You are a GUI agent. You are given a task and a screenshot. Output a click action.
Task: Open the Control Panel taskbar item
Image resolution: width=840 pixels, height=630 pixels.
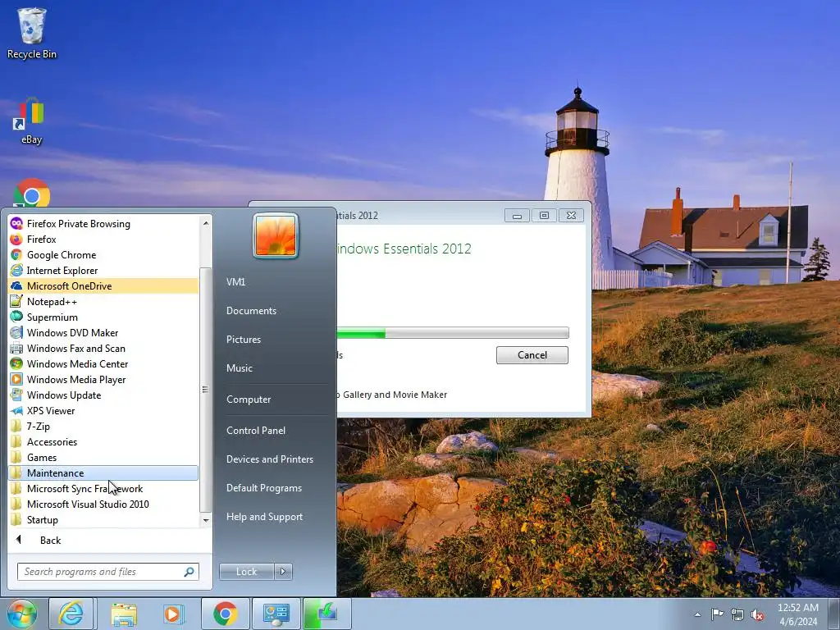coord(276,614)
